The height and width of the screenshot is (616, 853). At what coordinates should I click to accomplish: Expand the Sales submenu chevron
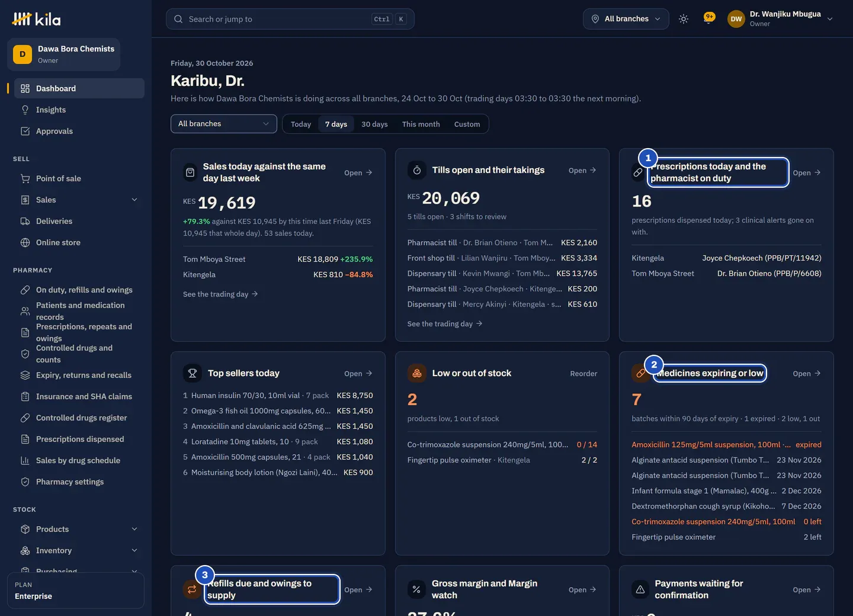coord(134,200)
